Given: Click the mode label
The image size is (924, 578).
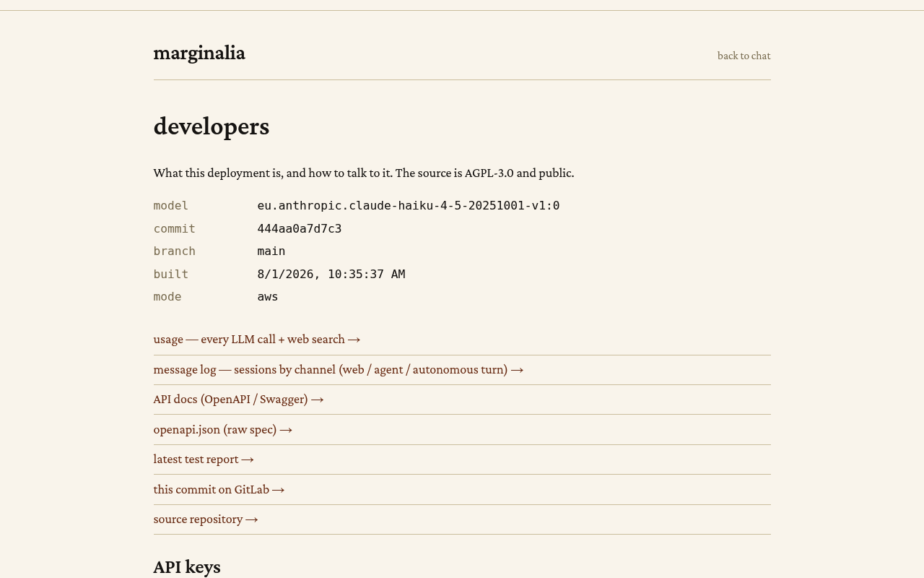Looking at the screenshot, I should (167, 297).
